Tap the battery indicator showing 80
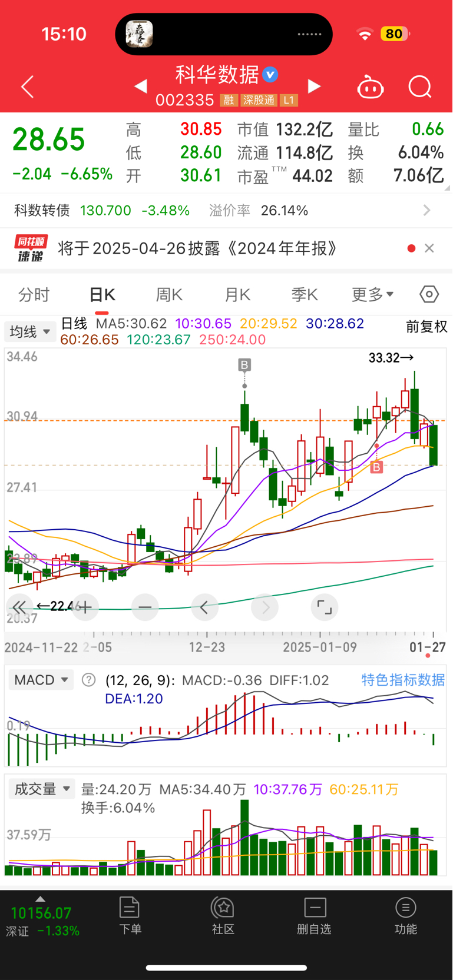This screenshot has height=980, width=453. 395,34
